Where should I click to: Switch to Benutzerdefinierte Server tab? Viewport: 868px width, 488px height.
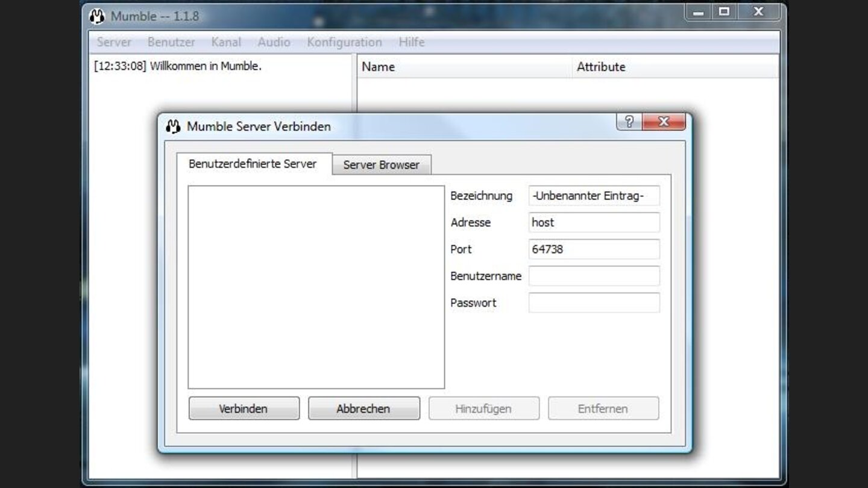254,164
